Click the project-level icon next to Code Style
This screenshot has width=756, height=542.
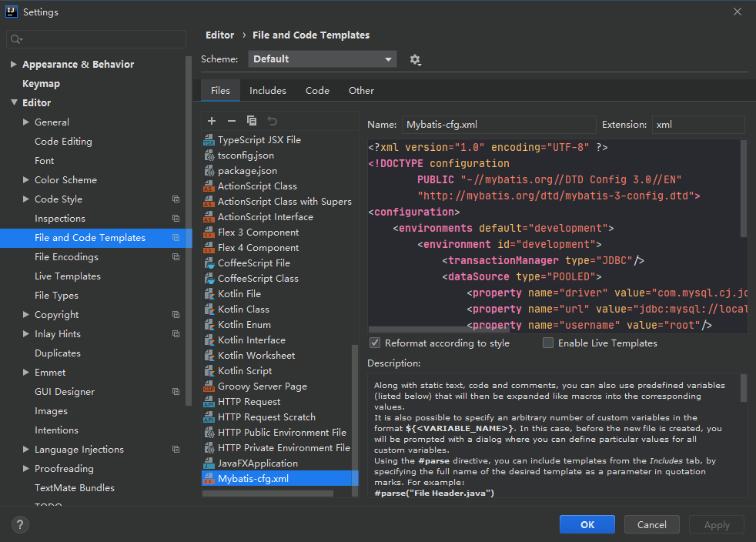pyautogui.click(x=176, y=199)
